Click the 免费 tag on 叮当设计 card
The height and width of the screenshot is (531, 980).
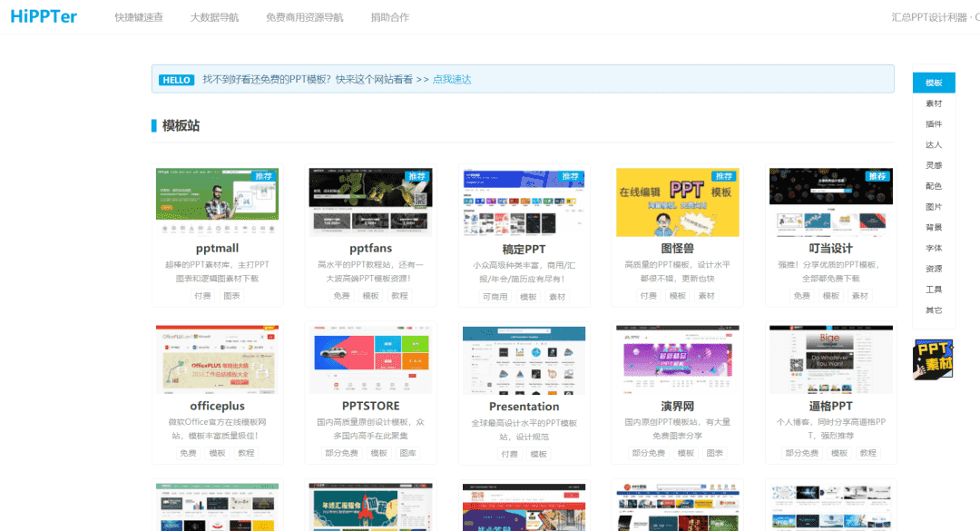click(x=802, y=296)
